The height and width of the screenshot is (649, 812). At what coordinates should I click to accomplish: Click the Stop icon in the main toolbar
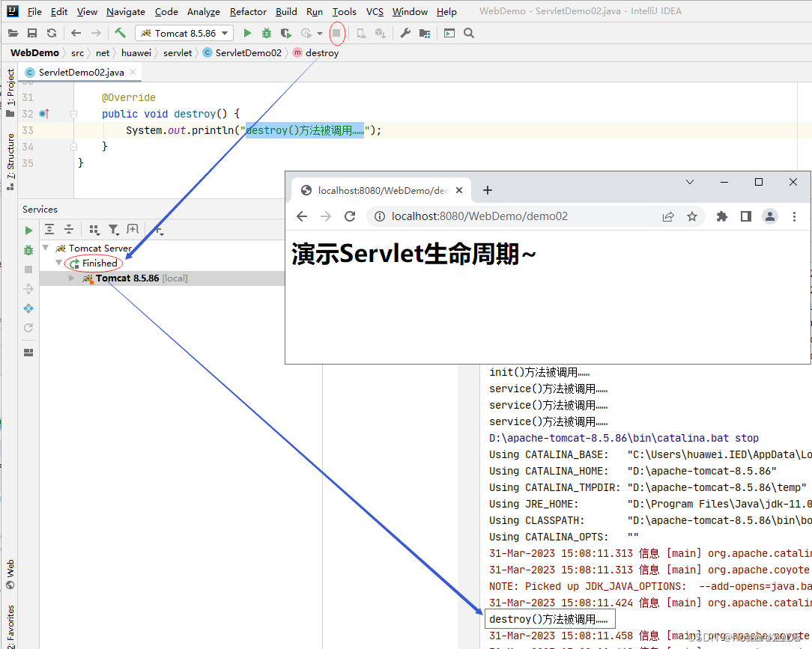point(336,33)
